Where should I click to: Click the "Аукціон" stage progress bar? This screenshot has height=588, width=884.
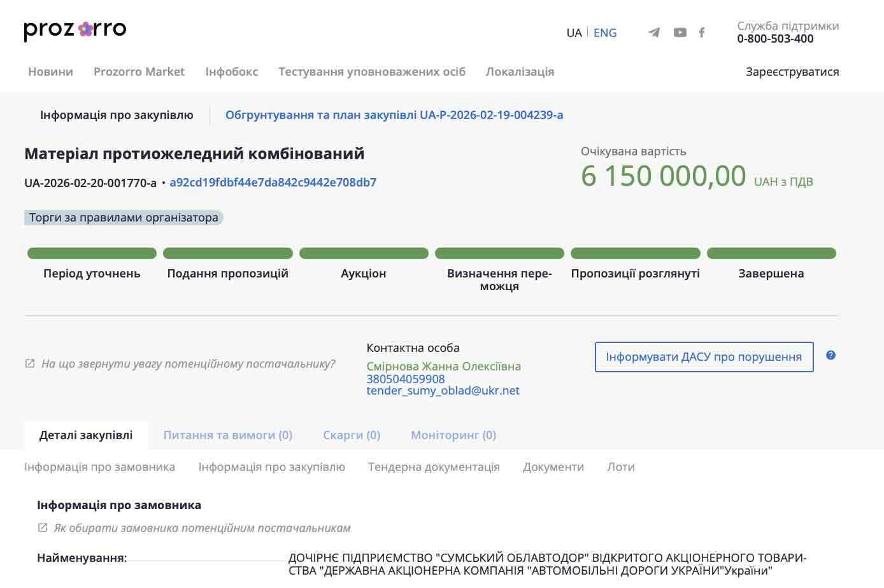point(363,253)
